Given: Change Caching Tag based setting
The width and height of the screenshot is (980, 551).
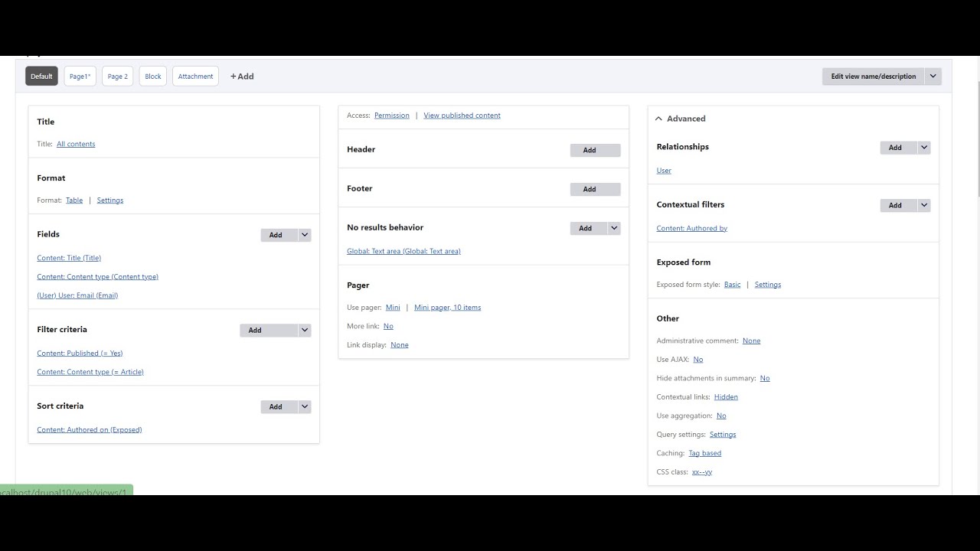Looking at the screenshot, I should (704, 453).
